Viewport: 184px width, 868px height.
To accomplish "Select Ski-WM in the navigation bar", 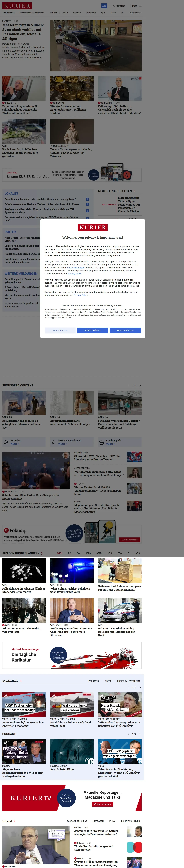I will tap(53, 13).
